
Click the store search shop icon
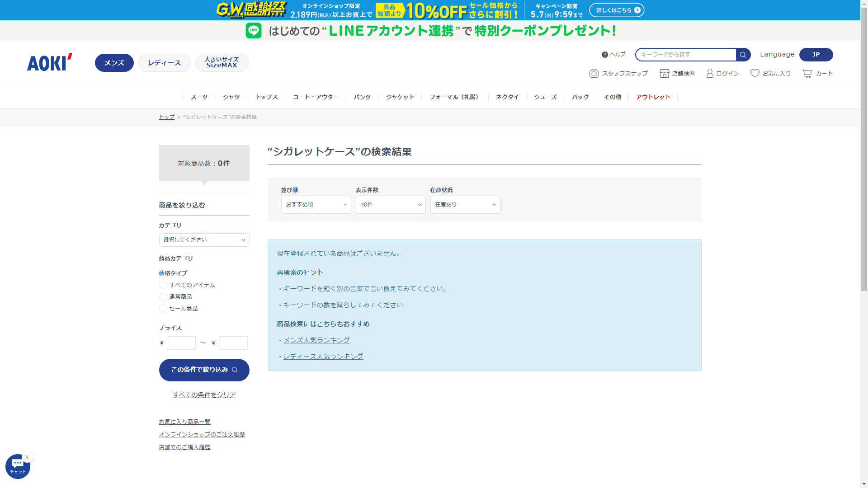tap(664, 73)
